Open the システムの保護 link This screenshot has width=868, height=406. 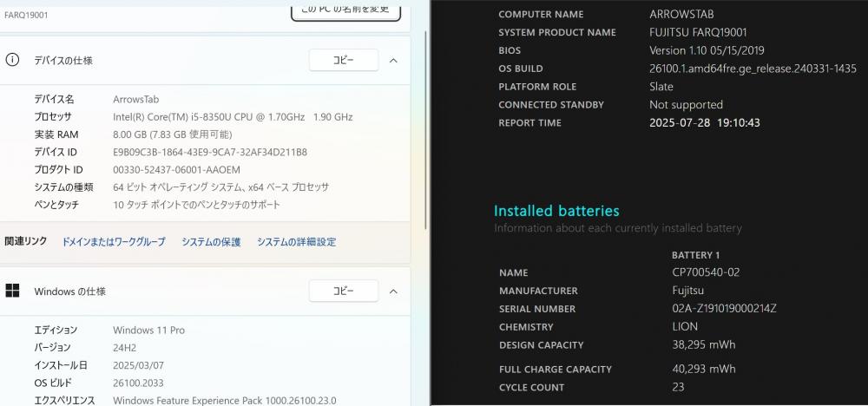(211, 242)
